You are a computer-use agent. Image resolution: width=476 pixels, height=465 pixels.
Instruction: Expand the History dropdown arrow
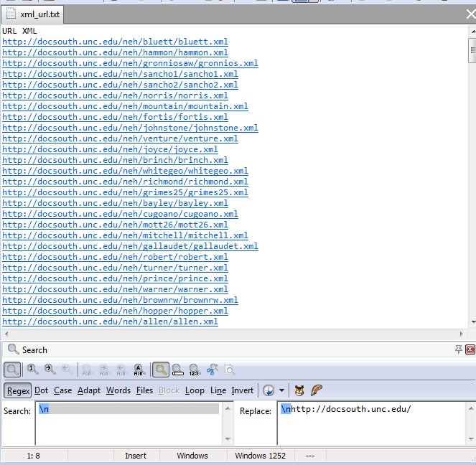click(x=281, y=390)
